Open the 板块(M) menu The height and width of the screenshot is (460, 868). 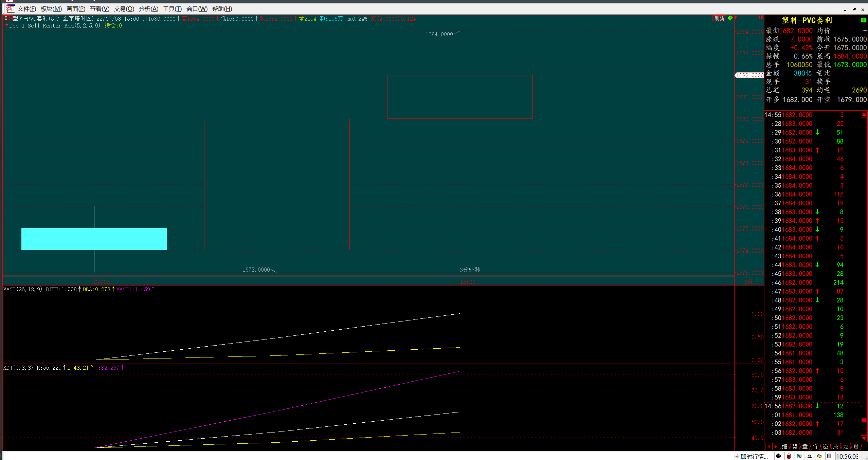51,9
